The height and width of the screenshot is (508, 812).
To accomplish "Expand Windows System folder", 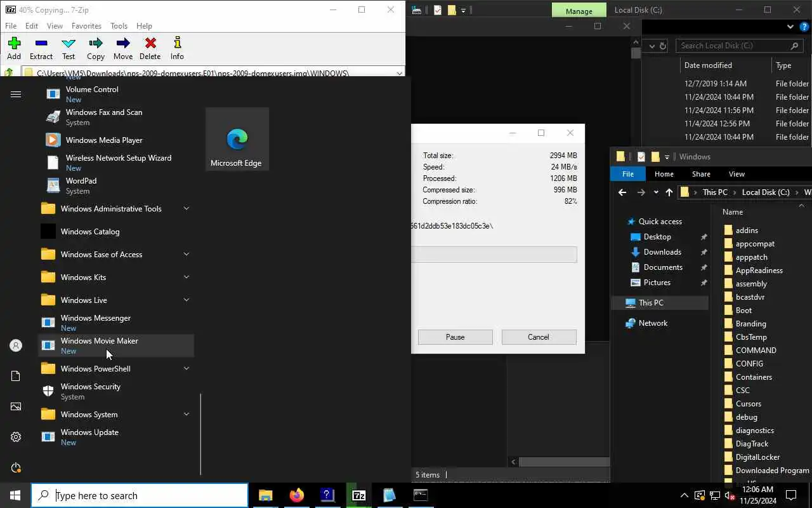I will point(187,414).
